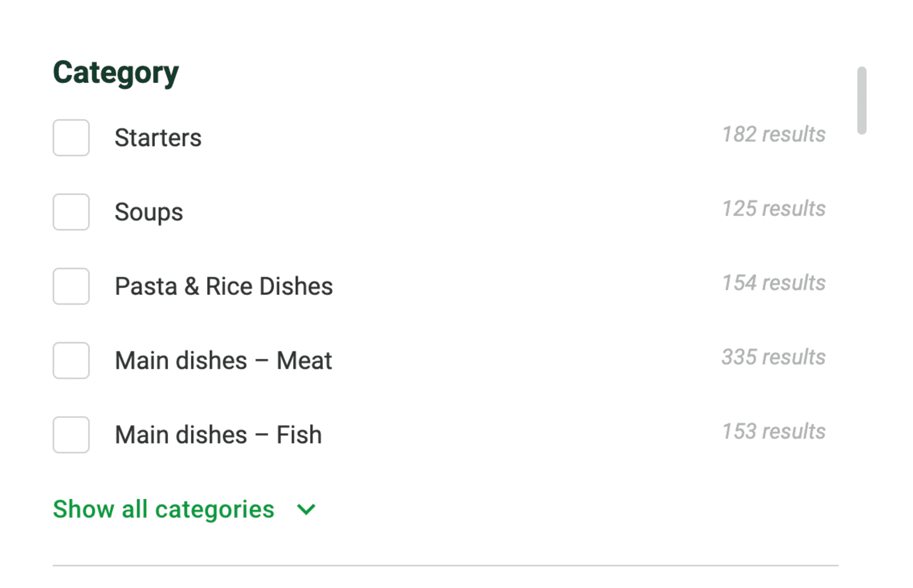Viewport: 913px width, 588px height.
Task: Toggle the Main dishes – Fish checkbox
Action: (71, 435)
